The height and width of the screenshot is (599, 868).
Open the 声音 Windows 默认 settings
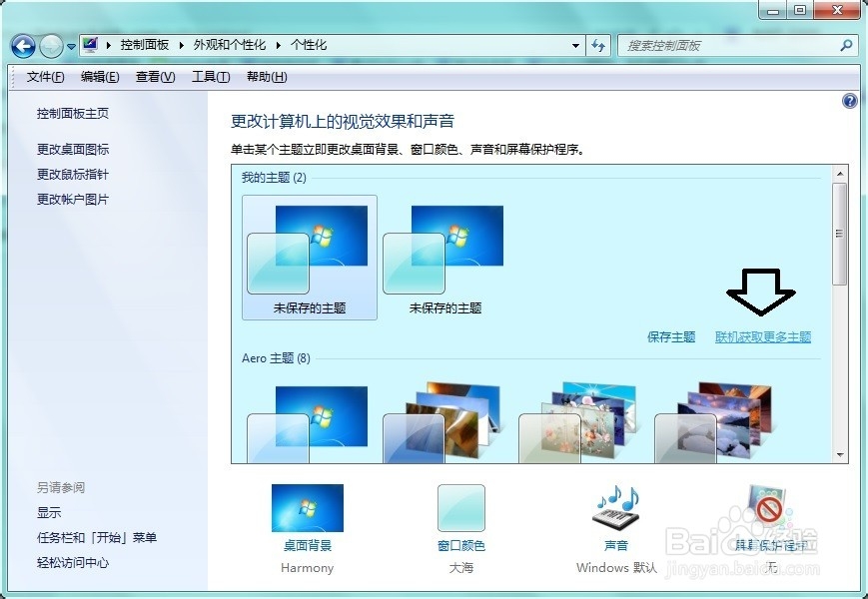click(x=613, y=511)
